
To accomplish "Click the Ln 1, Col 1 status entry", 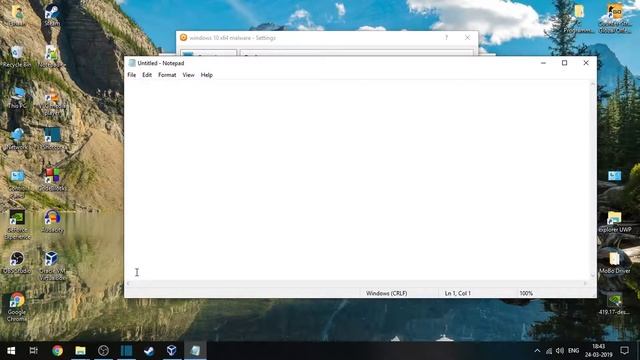I will coord(458,293).
